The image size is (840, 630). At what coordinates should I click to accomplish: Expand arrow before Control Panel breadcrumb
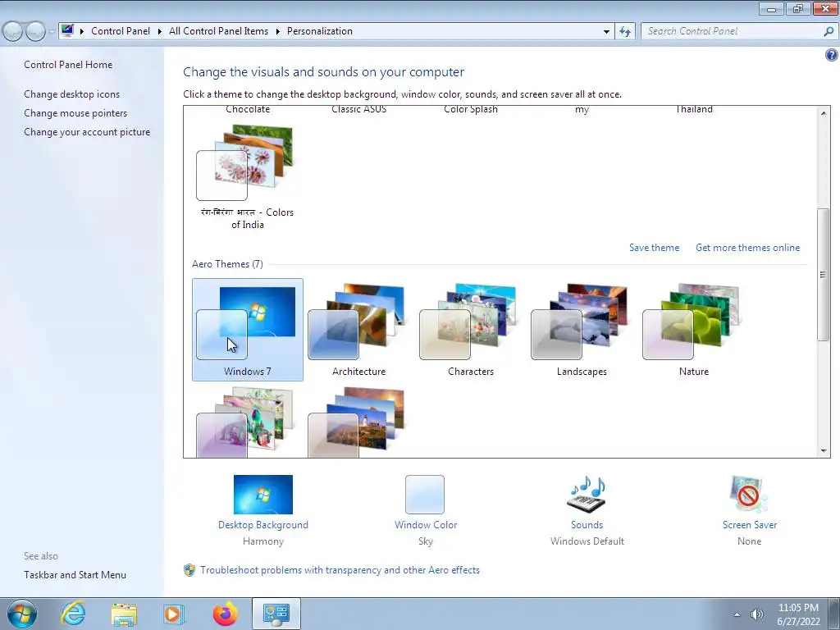(82, 31)
